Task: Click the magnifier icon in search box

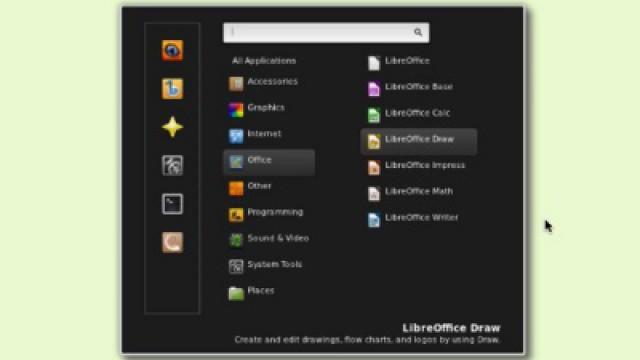Action: pos(418,32)
